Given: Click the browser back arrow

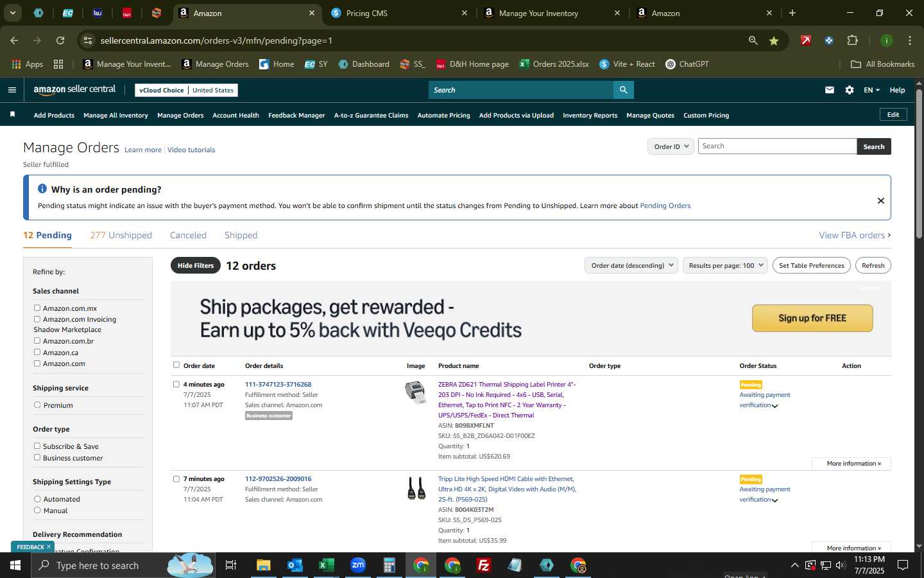Looking at the screenshot, I should pyautogui.click(x=14, y=40).
